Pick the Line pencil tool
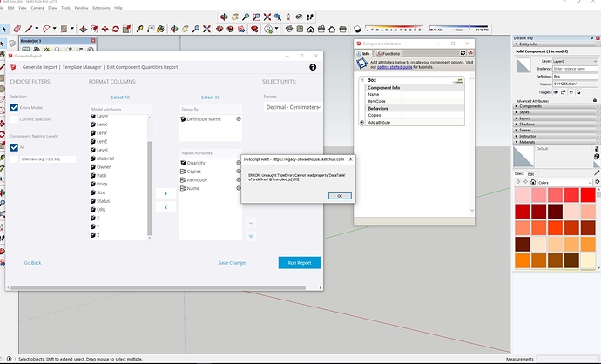 coord(29,29)
